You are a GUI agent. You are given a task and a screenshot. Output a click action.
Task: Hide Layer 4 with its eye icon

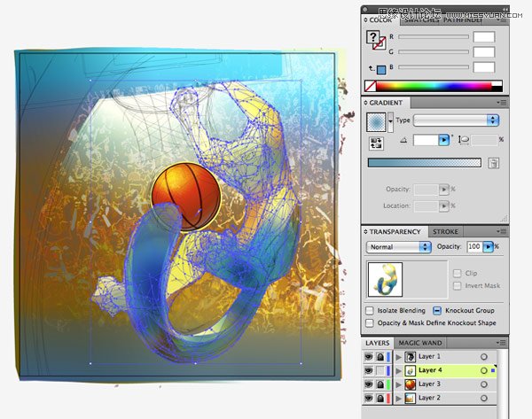tap(369, 370)
